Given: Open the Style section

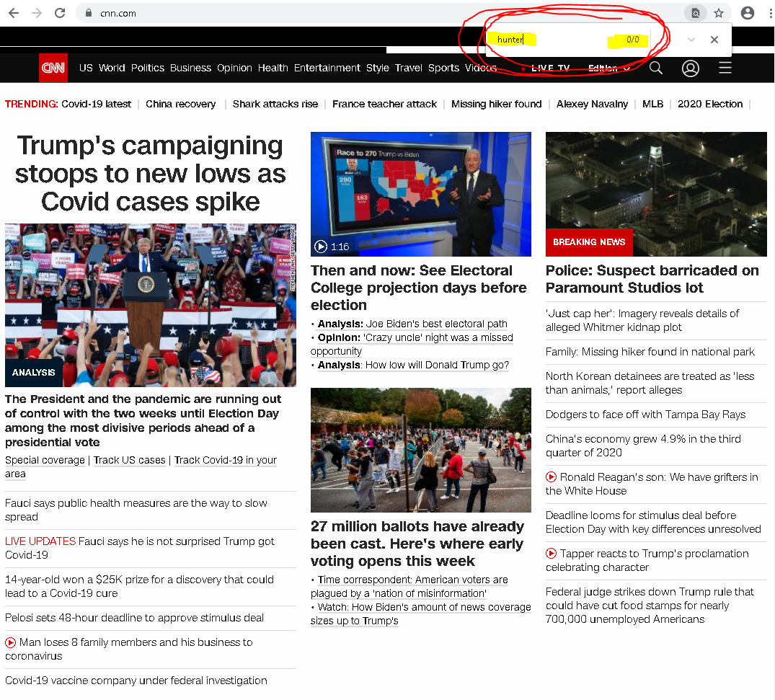Looking at the screenshot, I should (x=378, y=68).
